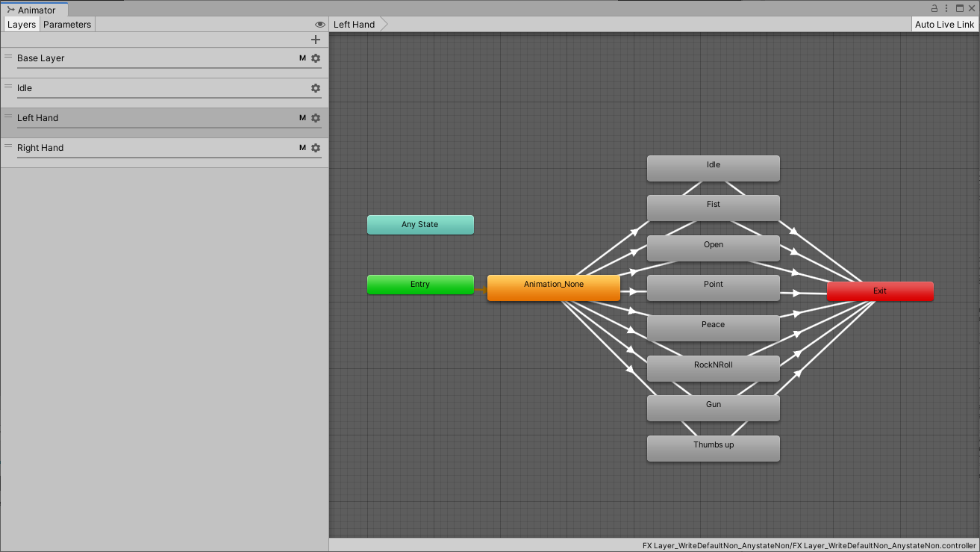The width and height of the screenshot is (980, 552).
Task: Open Base Layer settings gear
Action: tap(316, 58)
